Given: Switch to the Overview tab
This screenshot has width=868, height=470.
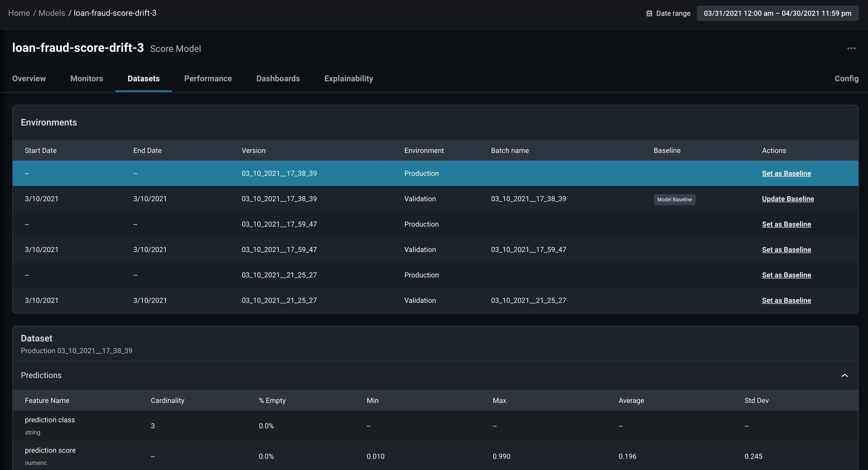Looking at the screenshot, I should (29, 79).
